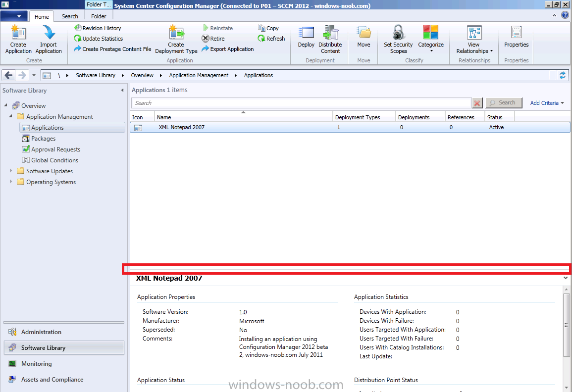Expand the Operating Systems node
The height and width of the screenshot is (392, 572).
pyautogui.click(x=10, y=182)
